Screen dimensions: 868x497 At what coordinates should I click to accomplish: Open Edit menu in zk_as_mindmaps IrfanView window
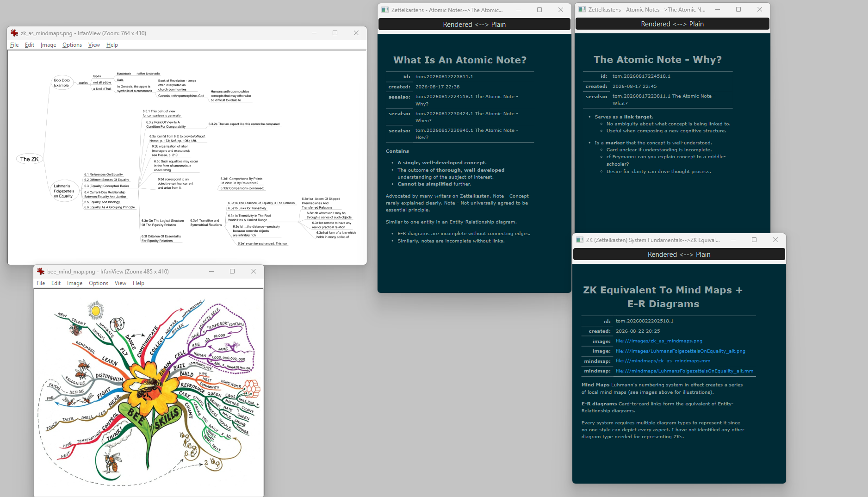coord(30,45)
